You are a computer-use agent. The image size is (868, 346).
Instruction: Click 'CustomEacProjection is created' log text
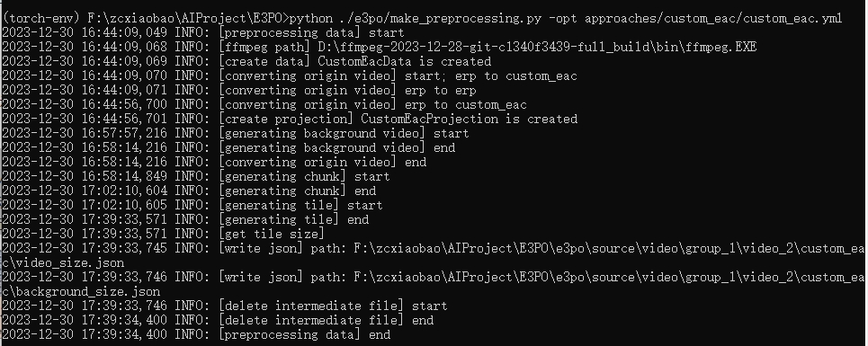(x=469, y=119)
